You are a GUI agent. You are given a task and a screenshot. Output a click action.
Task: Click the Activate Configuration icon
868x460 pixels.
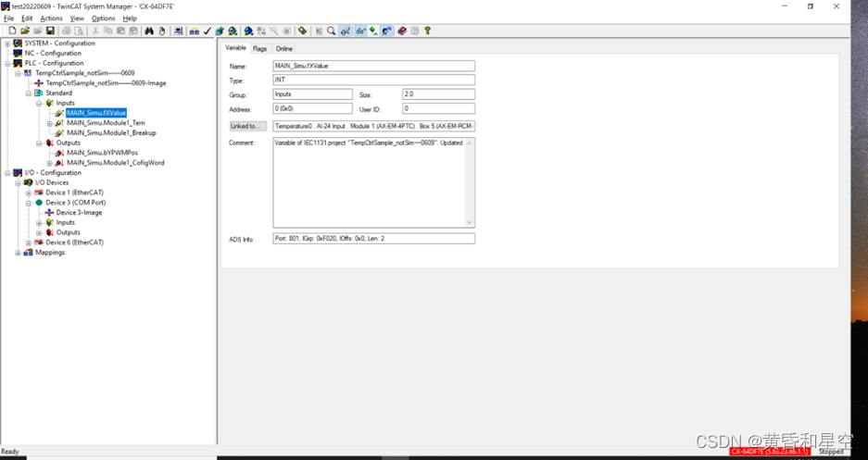220,31
